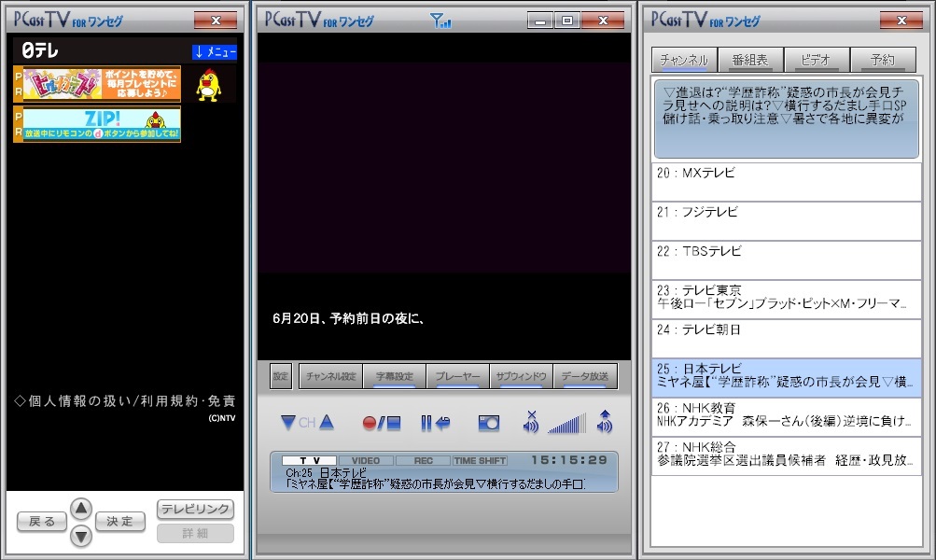The image size is (936, 560).
Task: Close the channel list window
Action: click(901, 21)
